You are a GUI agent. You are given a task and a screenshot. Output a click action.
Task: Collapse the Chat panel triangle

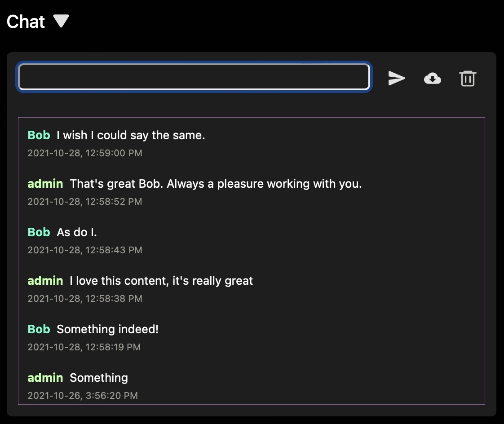[x=61, y=21]
